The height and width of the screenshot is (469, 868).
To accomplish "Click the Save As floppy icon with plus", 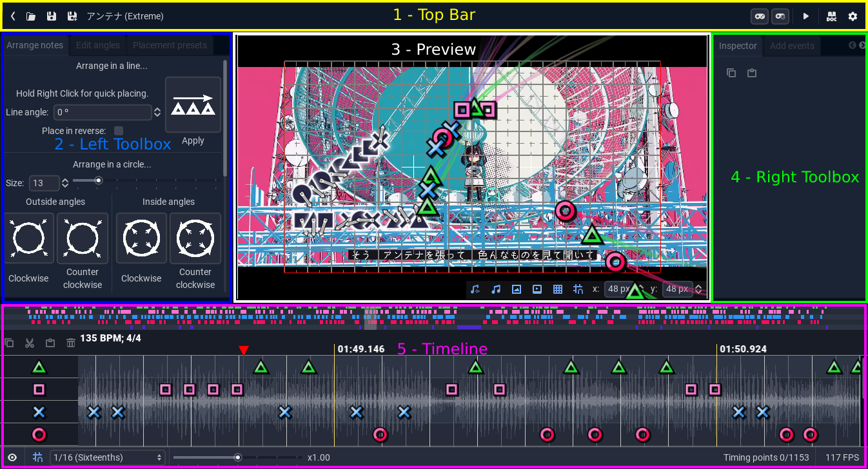I will click(72, 16).
